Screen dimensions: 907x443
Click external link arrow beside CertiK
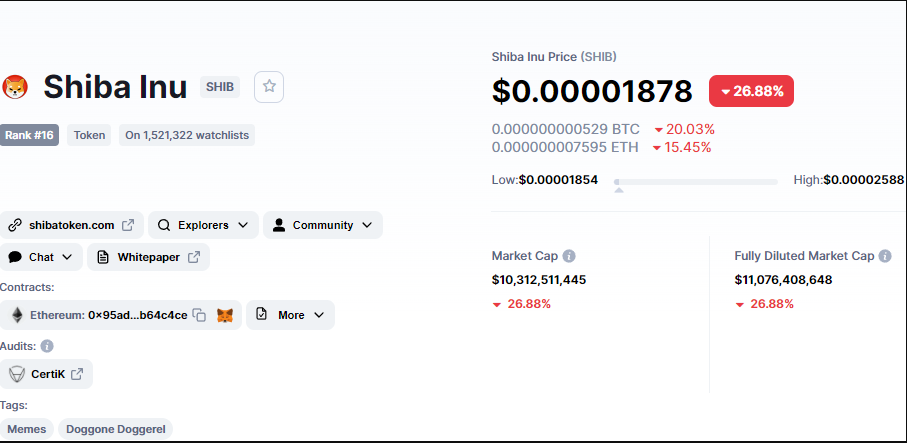tap(77, 374)
